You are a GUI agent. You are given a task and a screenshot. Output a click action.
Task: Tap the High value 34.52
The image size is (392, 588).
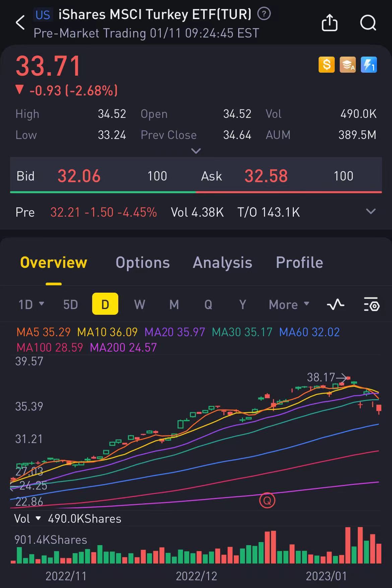point(112,114)
